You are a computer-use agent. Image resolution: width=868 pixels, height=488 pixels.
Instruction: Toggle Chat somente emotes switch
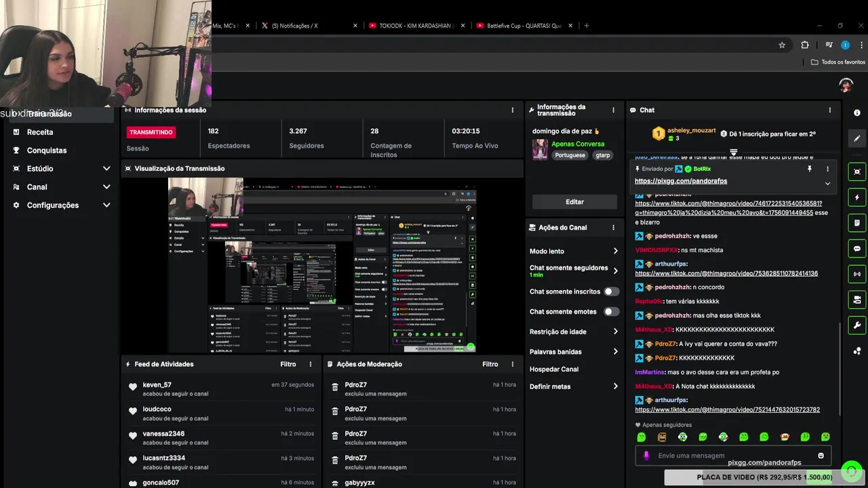pos(611,312)
